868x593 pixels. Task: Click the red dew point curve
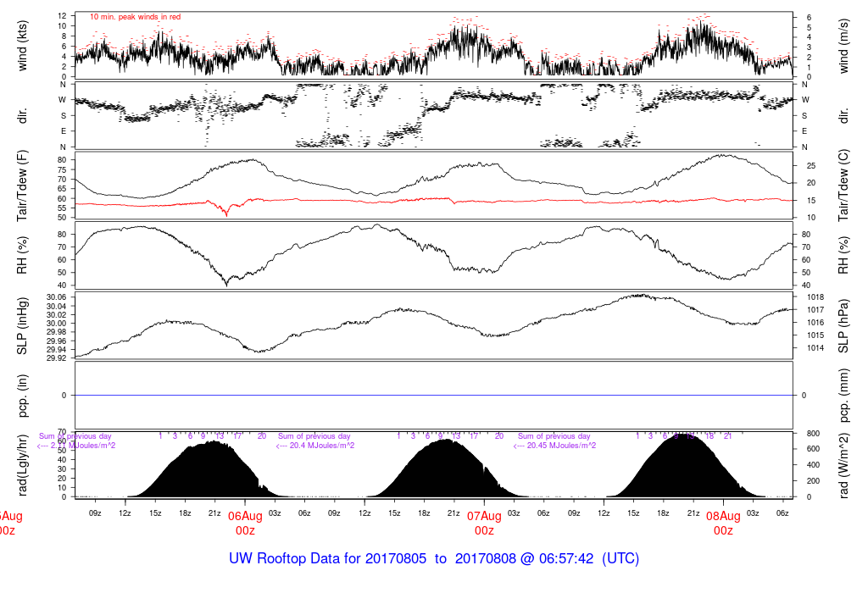point(433,201)
